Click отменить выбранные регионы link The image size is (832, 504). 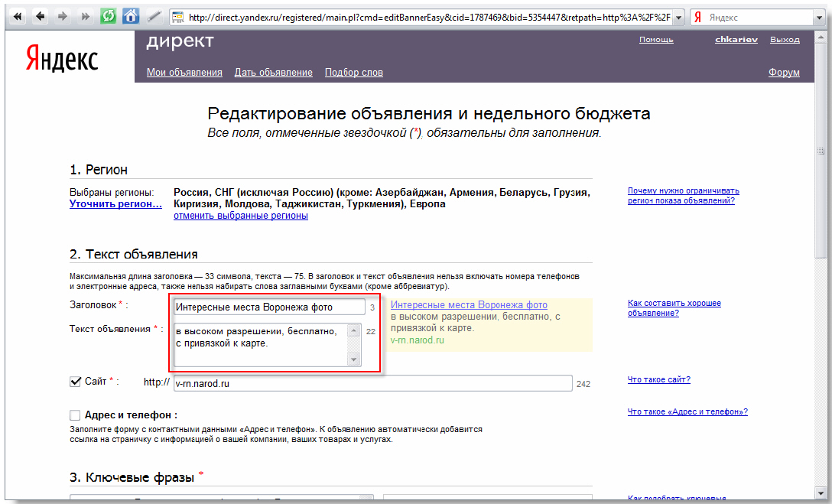(x=240, y=216)
